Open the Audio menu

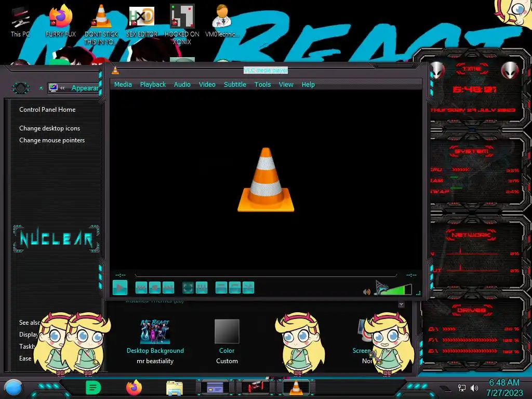[x=182, y=85]
